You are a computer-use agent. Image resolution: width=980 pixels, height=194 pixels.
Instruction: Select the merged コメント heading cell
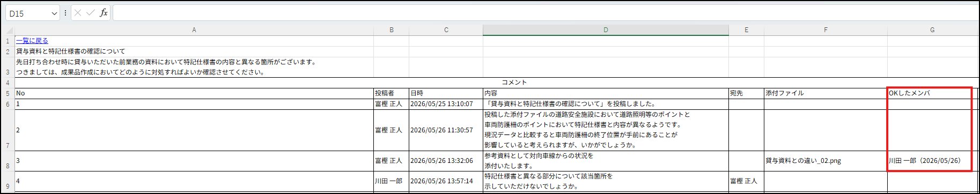pyautogui.click(x=496, y=83)
